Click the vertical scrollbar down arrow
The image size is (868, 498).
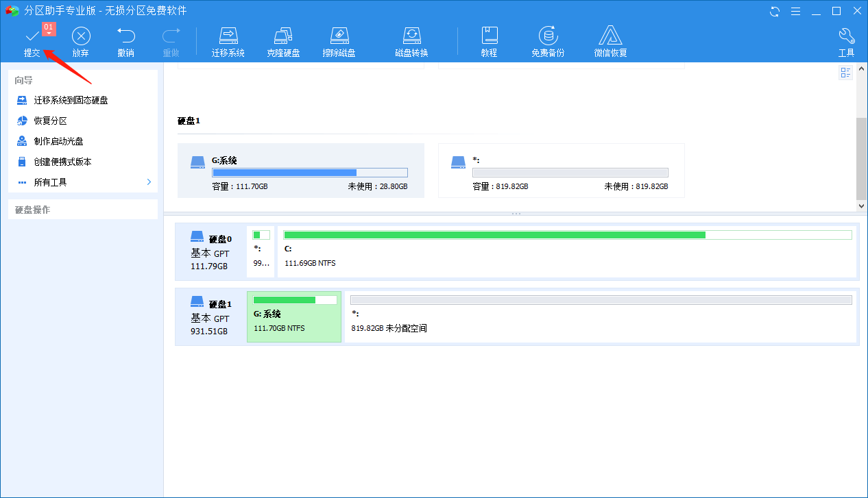tap(862, 206)
